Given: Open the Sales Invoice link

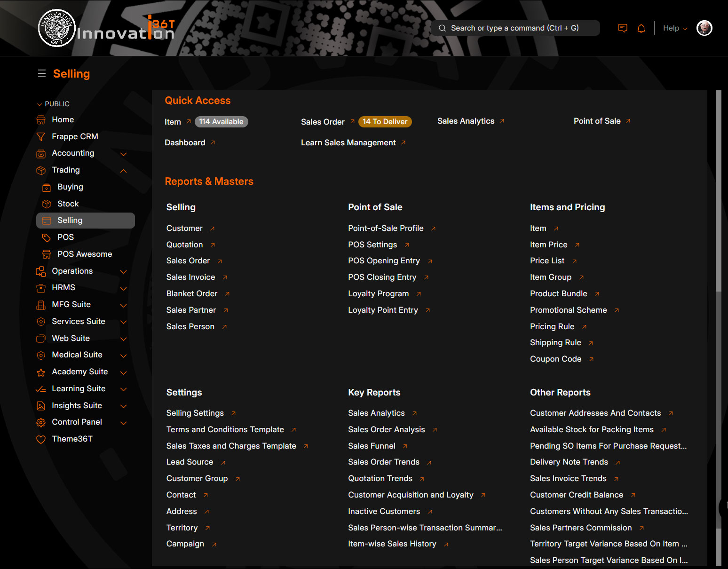Looking at the screenshot, I should (x=190, y=277).
